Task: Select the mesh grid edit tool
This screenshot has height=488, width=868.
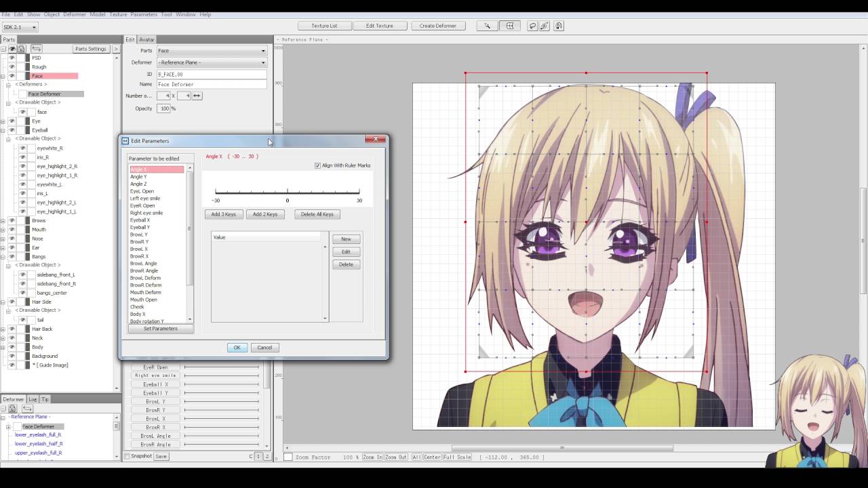Action: (510, 26)
